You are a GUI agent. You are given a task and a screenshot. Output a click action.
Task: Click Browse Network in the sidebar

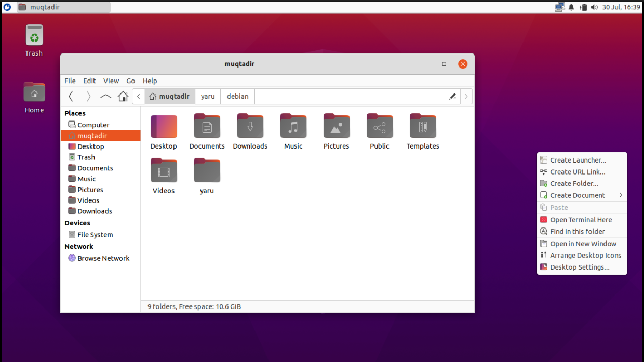point(103,258)
